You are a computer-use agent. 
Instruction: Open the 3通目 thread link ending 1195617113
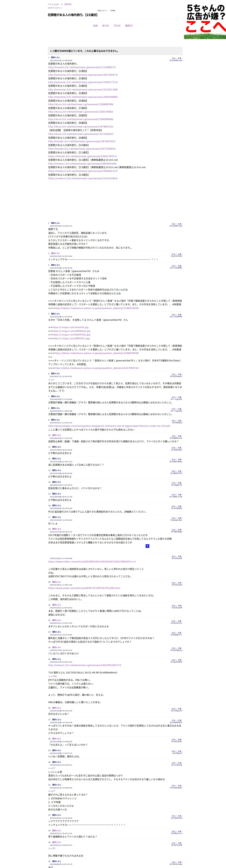tap(83, 82)
